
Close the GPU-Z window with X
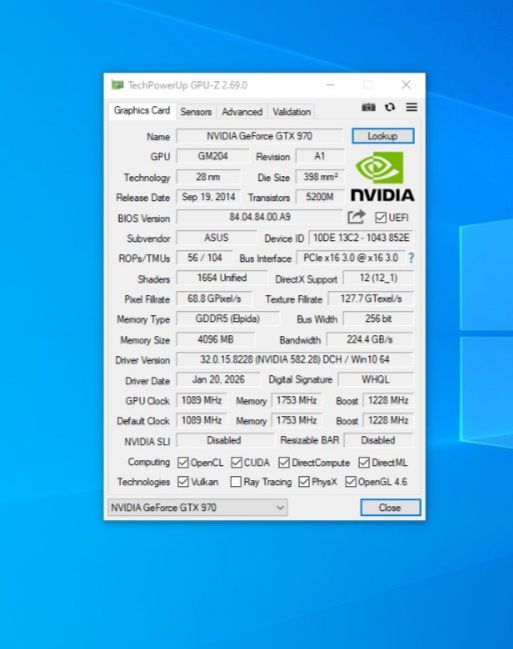[x=406, y=85]
